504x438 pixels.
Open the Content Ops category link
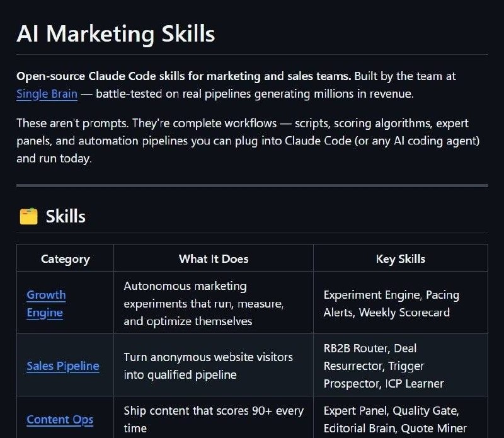[x=60, y=420]
